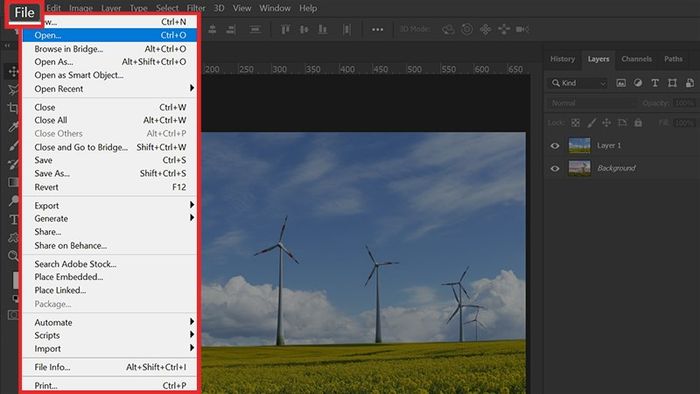700x394 pixels.
Task: Click the adjustment layer filter icon
Action: tap(638, 83)
